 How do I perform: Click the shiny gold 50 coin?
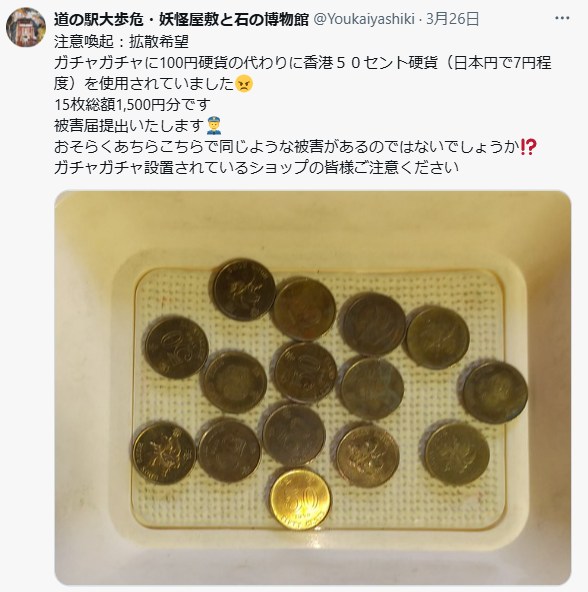click(x=301, y=499)
